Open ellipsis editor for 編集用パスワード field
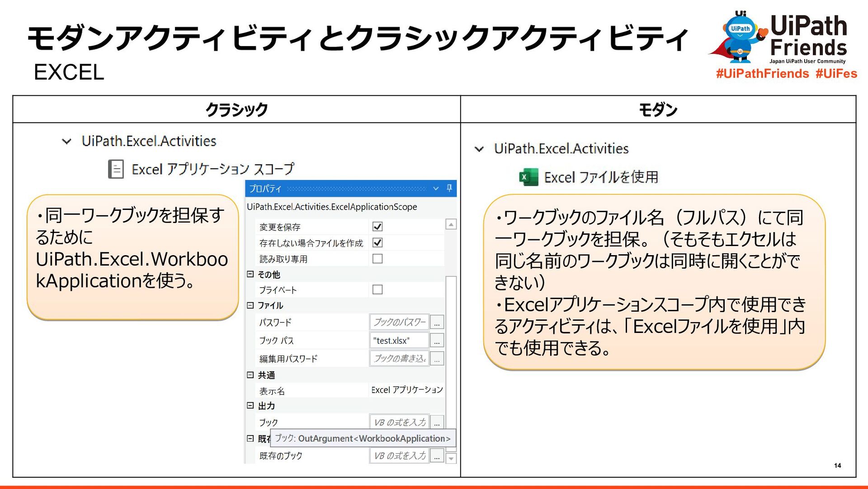 (437, 358)
